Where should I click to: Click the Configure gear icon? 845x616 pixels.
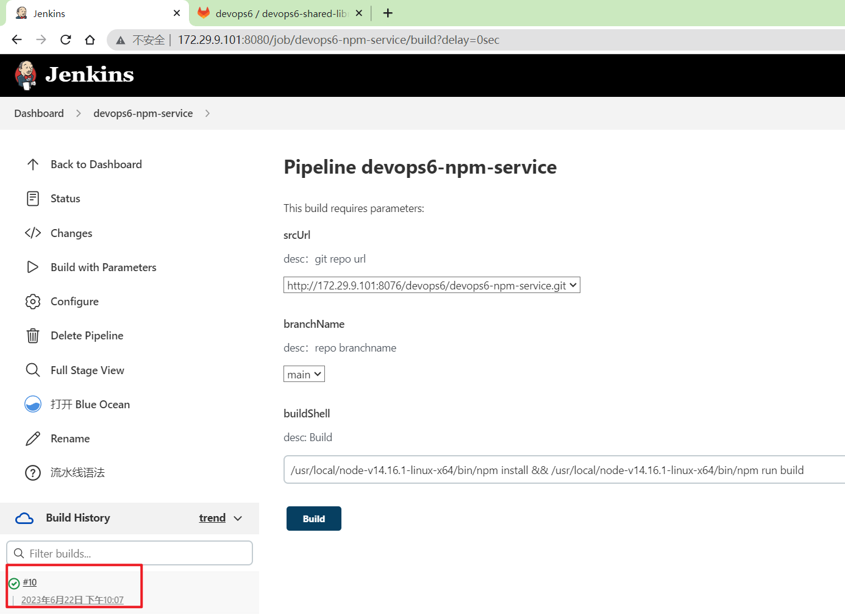33,302
